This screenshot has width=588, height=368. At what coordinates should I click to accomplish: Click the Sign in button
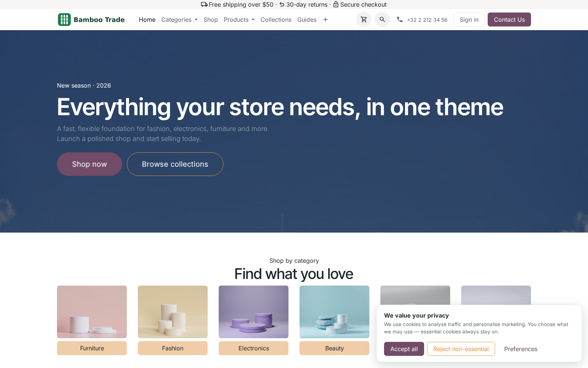[469, 20]
